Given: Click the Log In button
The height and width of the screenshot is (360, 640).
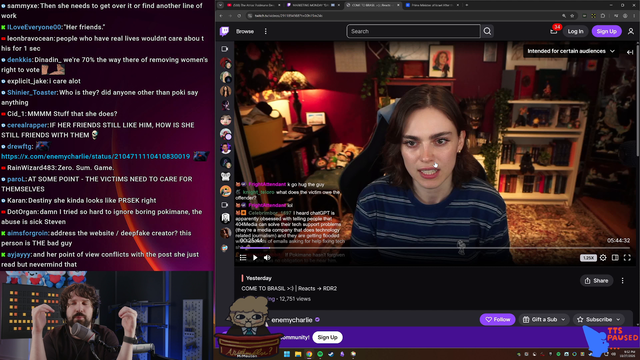Looking at the screenshot, I should pyautogui.click(x=575, y=31).
